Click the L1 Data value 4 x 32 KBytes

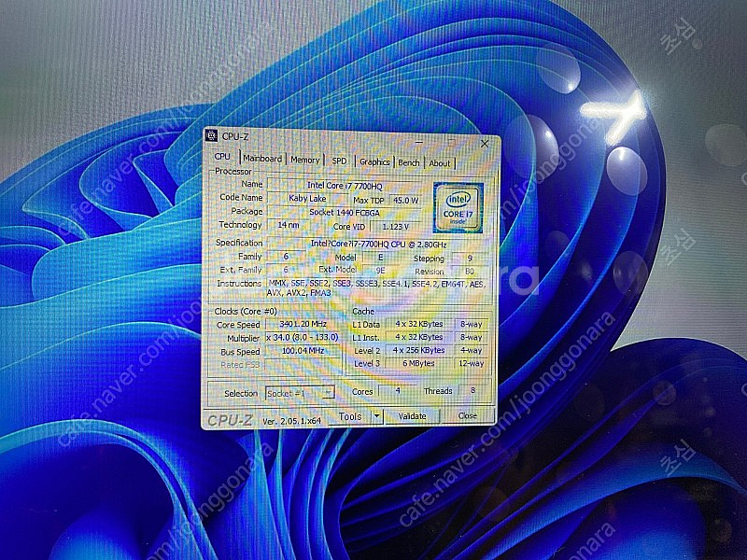[x=419, y=324]
